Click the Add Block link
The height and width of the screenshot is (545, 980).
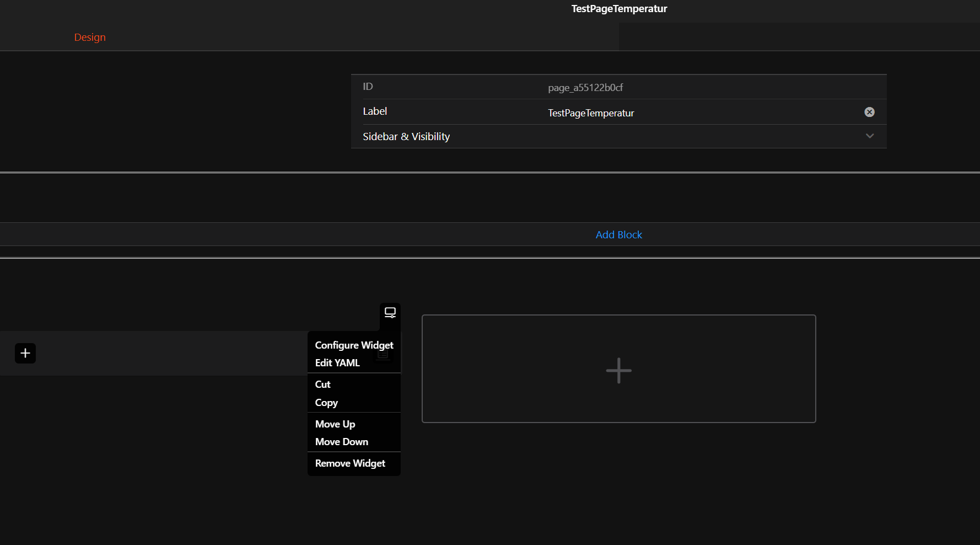618,234
